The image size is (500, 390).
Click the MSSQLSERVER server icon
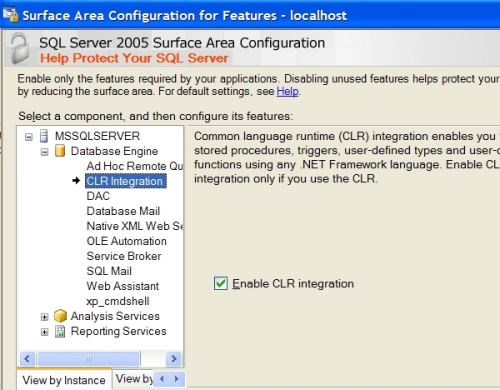[44, 136]
